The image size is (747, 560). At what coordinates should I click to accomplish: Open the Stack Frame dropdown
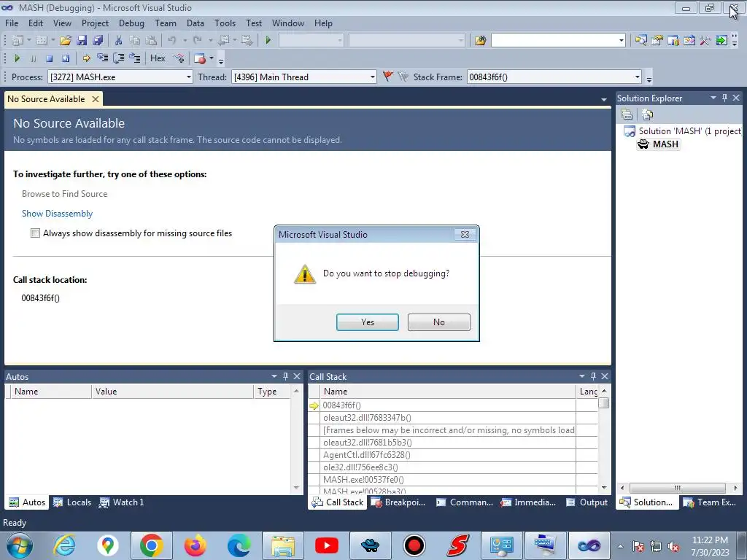[637, 77]
